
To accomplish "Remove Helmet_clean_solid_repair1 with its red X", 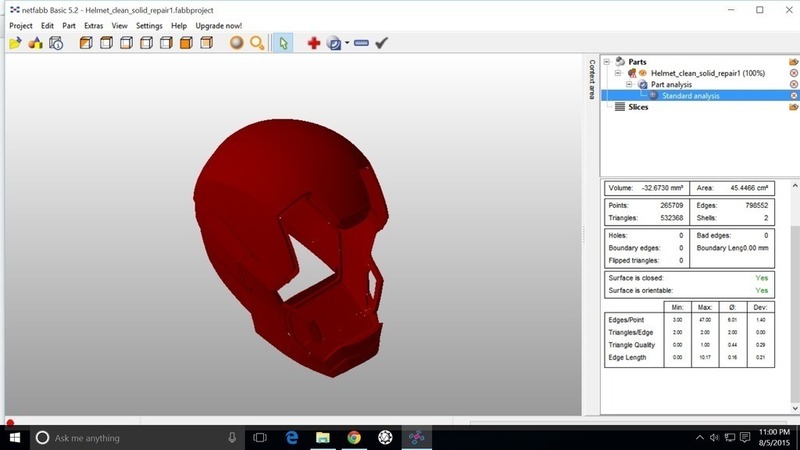I will [x=793, y=73].
